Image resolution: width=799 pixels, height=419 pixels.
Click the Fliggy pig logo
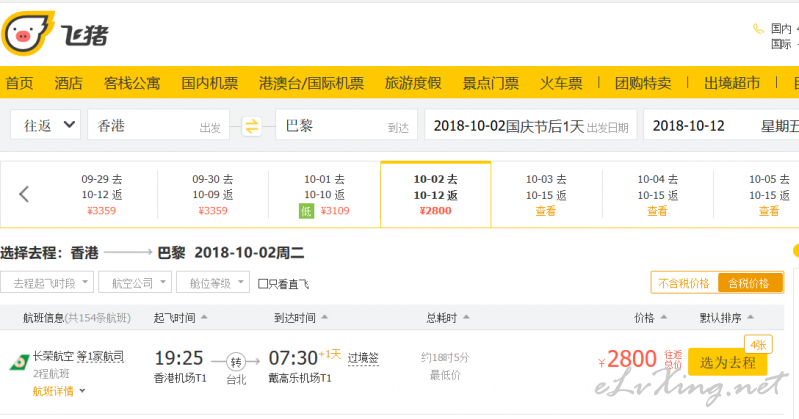tap(28, 34)
